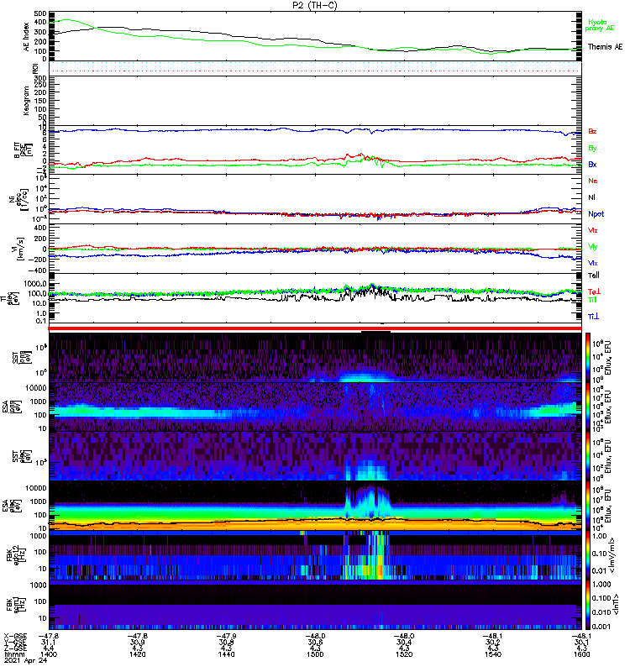
Task: Click the plot title "P2 (TH-C)"
Action: [314, 5]
